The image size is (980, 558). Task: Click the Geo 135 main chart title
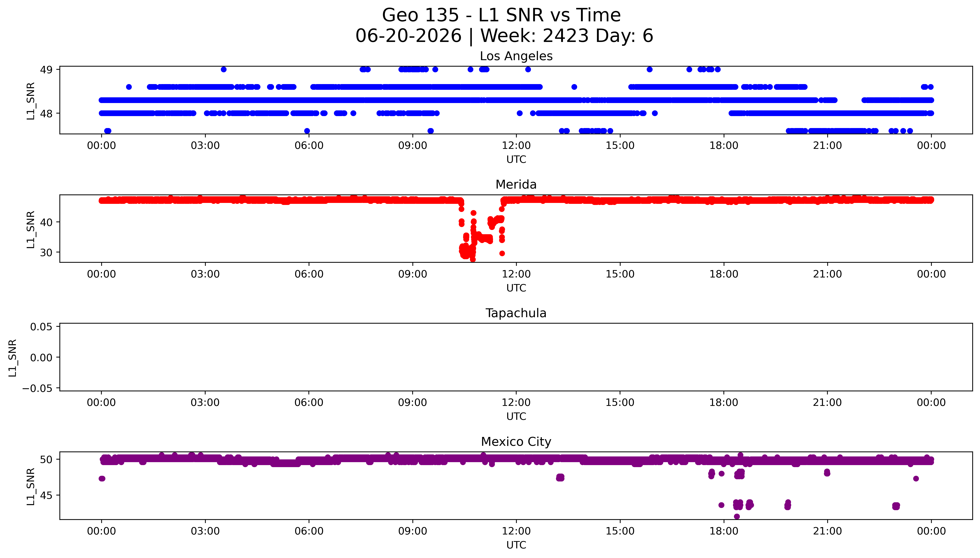tap(501, 15)
